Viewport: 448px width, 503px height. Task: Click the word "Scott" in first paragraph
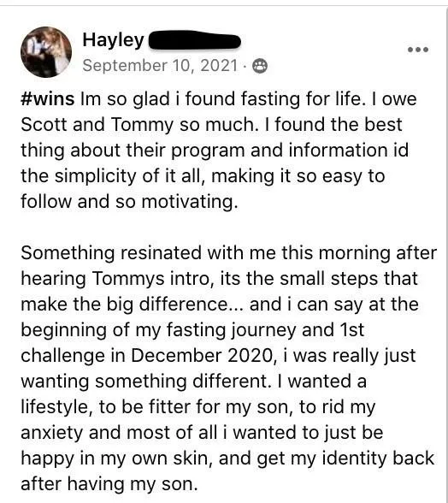click(x=44, y=125)
